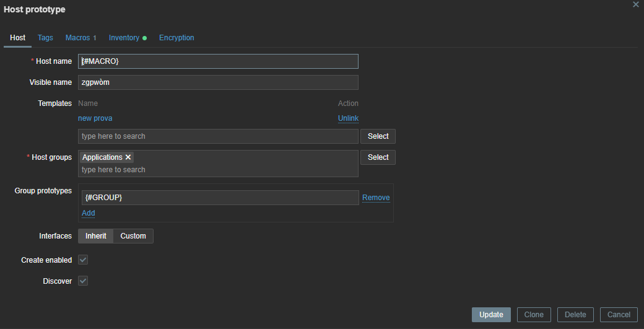Image resolution: width=644 pixels, height=329 pixels.
Task: Click the Visible name field
Action: pyautogui.click(x=218, y=82)
